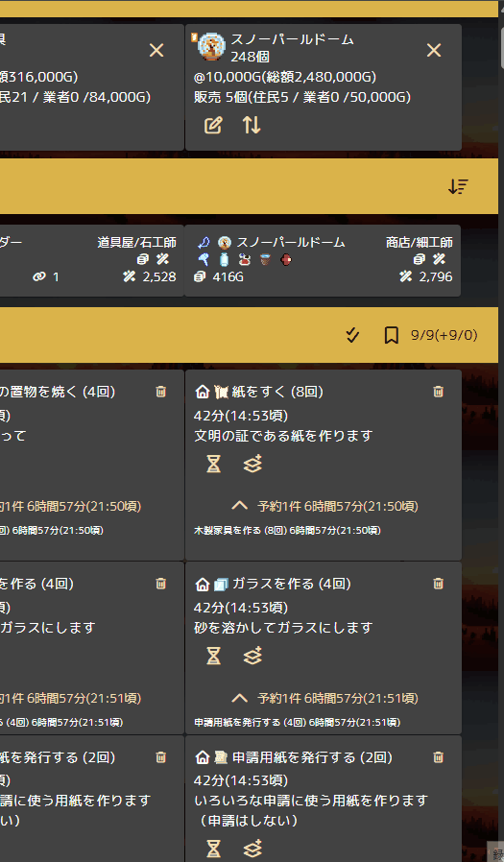The width and height of the screenshot is (504, 862).
Task: Delete the ガラスを作る (4回) task on the right card
Action: coord(438,584)
